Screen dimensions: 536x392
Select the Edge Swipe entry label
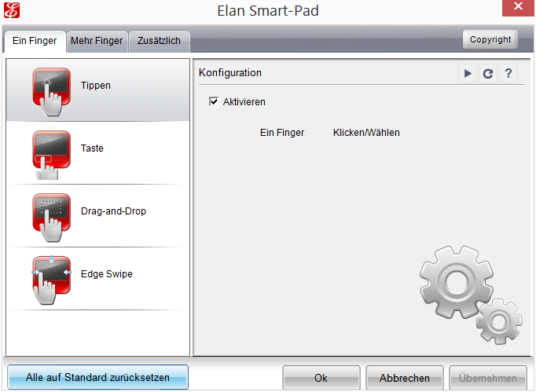coord(107,274)
